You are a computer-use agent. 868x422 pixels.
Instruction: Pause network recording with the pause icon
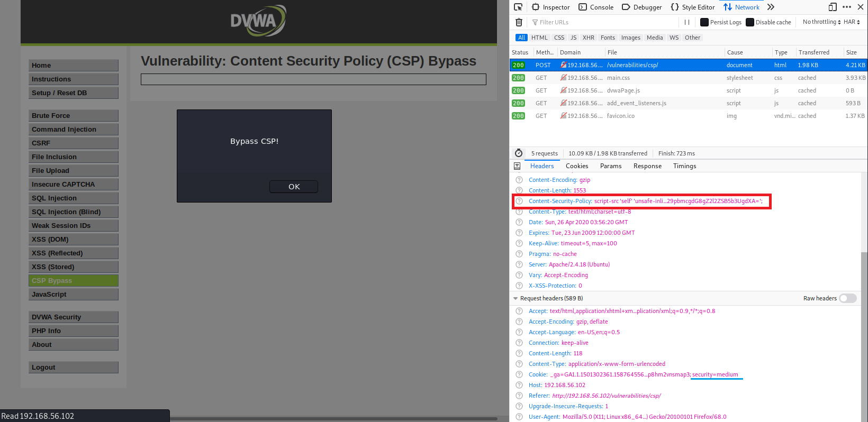point(686,22)
